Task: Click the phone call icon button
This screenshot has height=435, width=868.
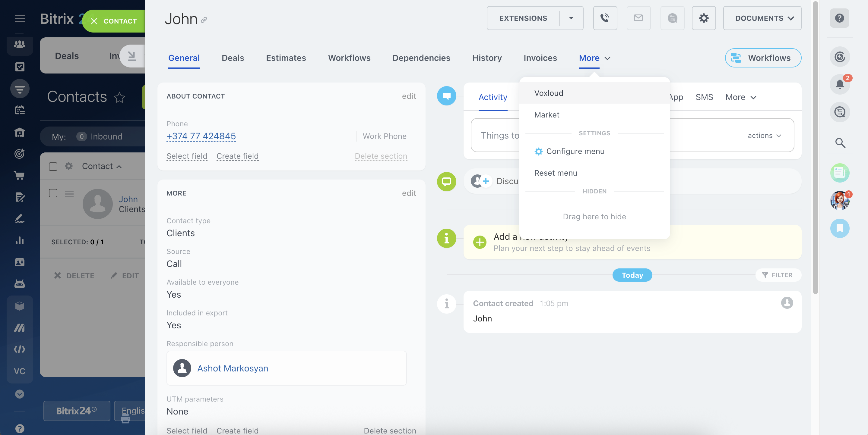Action: click(x=605, y=18)
